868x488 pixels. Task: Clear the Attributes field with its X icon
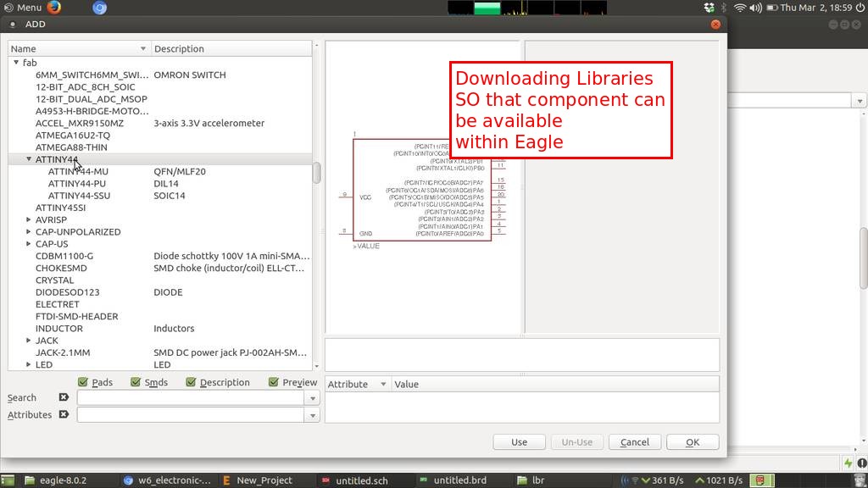[x=64, y=414]
